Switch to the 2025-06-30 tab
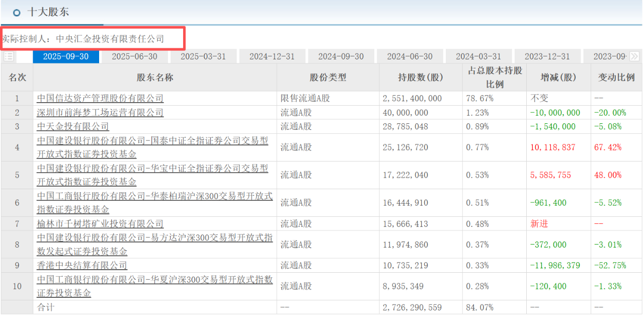 [134, 56]
